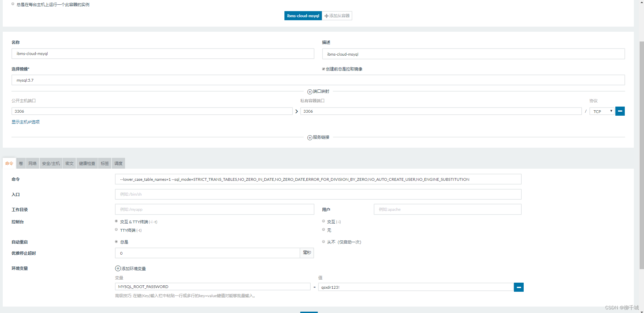Remove the MYSQL_ROOT_PASSWORD variable row
Image resolution: width=644 pixels, height=313 pixels.
519,287
